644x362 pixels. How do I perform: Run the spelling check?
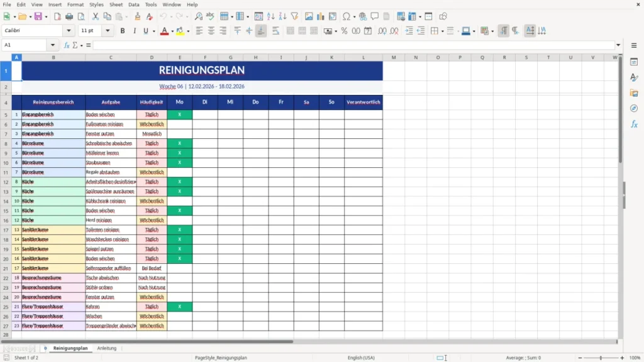[x=210, y=16]
